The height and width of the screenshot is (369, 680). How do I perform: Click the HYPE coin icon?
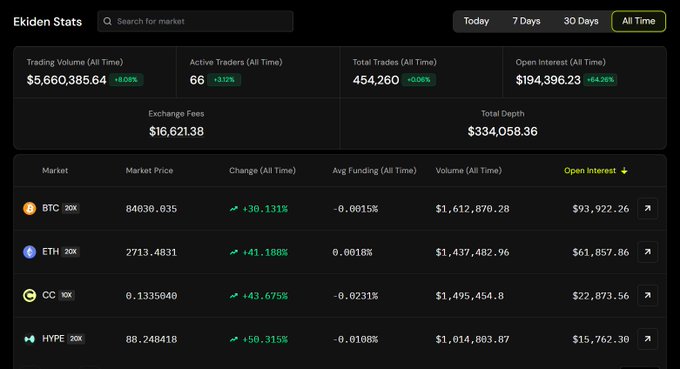coord(29,339)
